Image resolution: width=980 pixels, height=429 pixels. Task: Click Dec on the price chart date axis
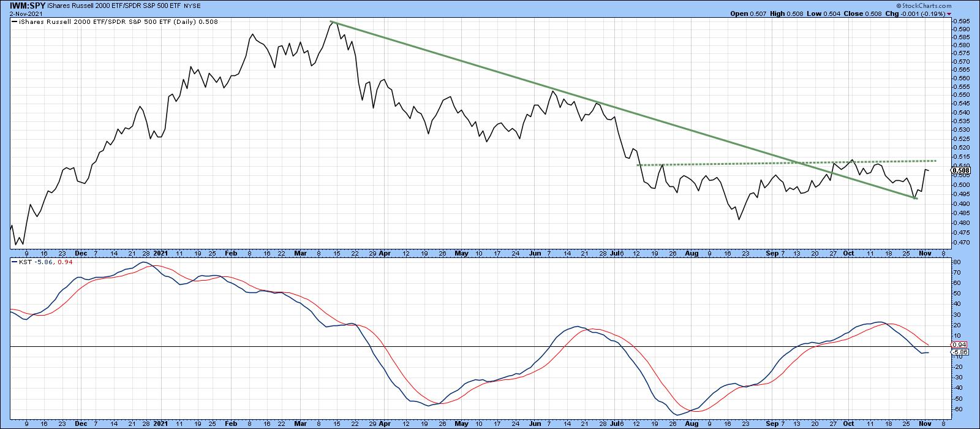81,252
